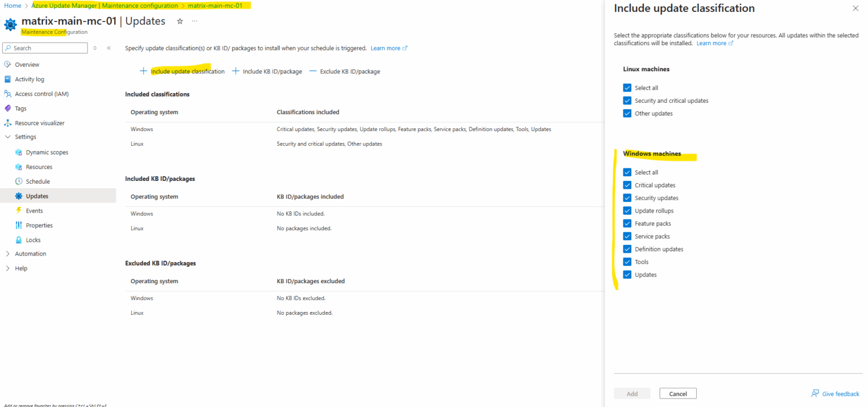
Task: Select the Schedule clock icon
Action: coord(18,181)
